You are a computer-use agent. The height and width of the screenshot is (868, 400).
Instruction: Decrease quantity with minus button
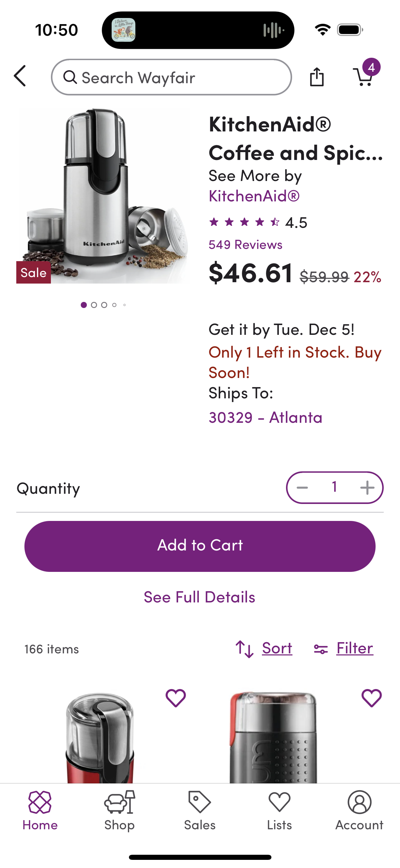(302, 488)
